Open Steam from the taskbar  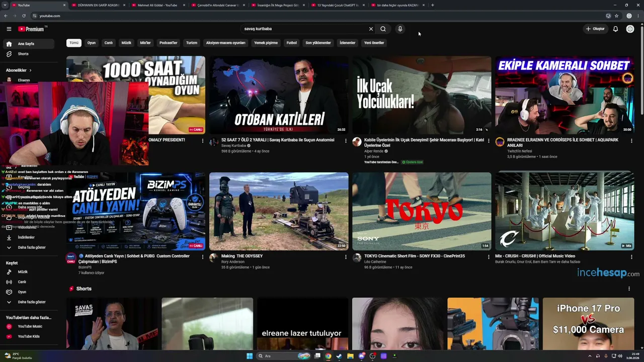coord(339,356)
